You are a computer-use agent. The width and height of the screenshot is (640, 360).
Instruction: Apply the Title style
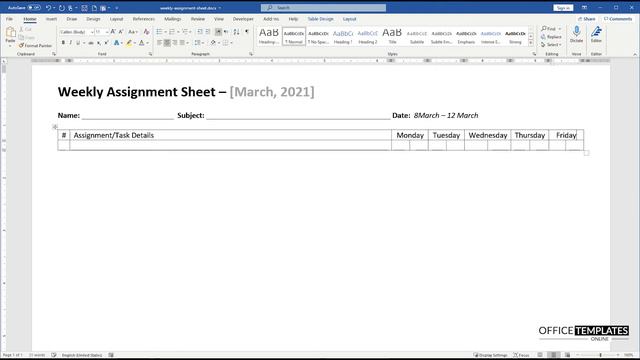392,36
